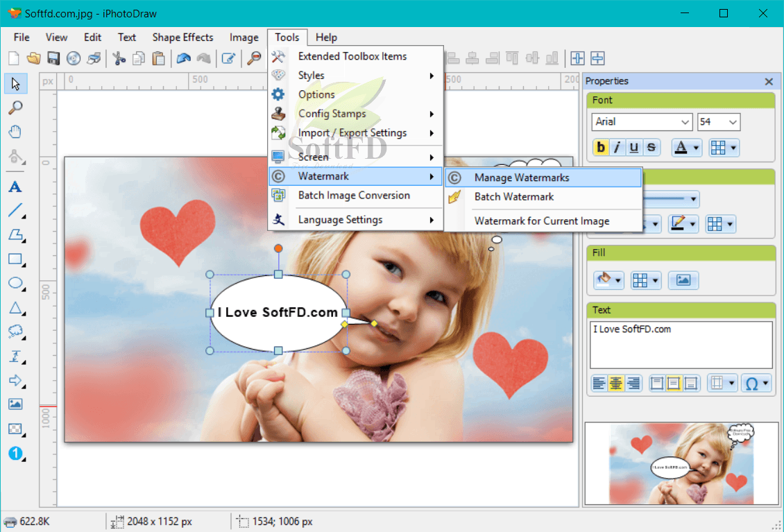
Task: Set vertical text alignment to top
Action: tap(657, 384)
